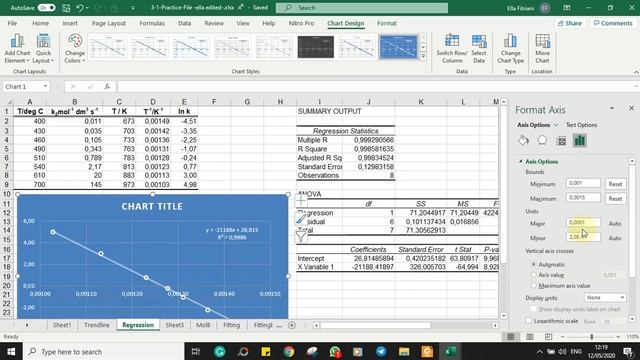Open Telegram from Windows taskbar
640x360 pixels.
point(381,351)
